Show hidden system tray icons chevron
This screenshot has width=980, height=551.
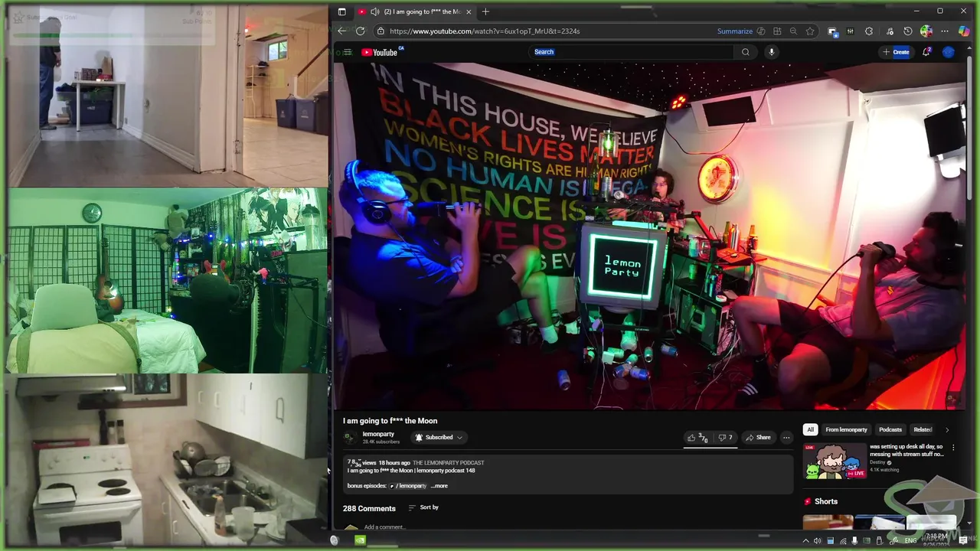click(805, 541)
